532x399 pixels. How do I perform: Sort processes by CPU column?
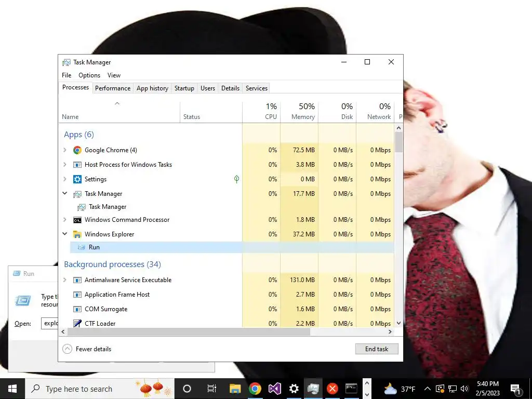[262, 112]
